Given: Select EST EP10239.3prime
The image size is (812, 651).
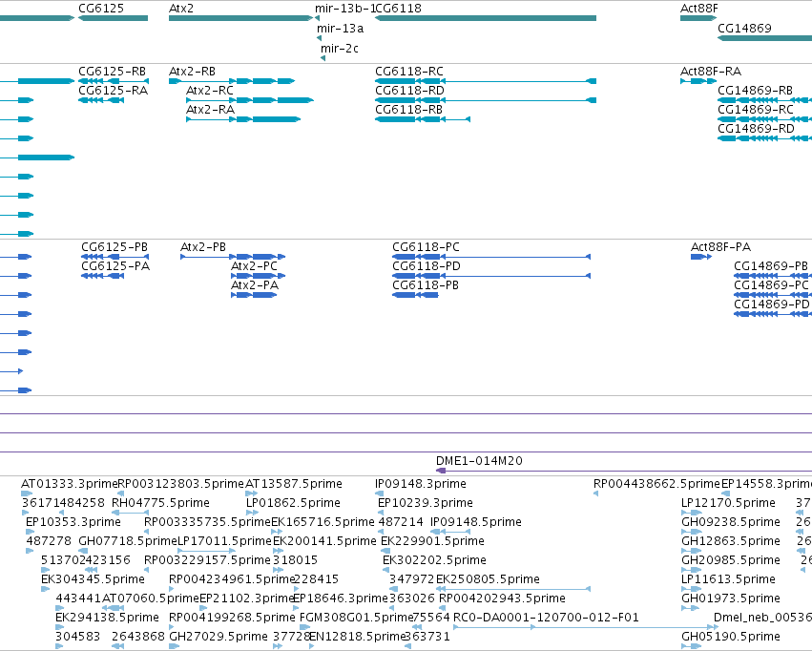Looking at the screenshot, I should click(426, 502).
